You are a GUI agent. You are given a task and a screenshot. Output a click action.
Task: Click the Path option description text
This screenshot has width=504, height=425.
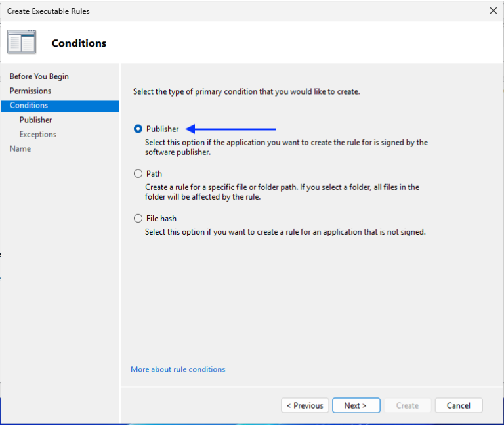pos(282,192)
